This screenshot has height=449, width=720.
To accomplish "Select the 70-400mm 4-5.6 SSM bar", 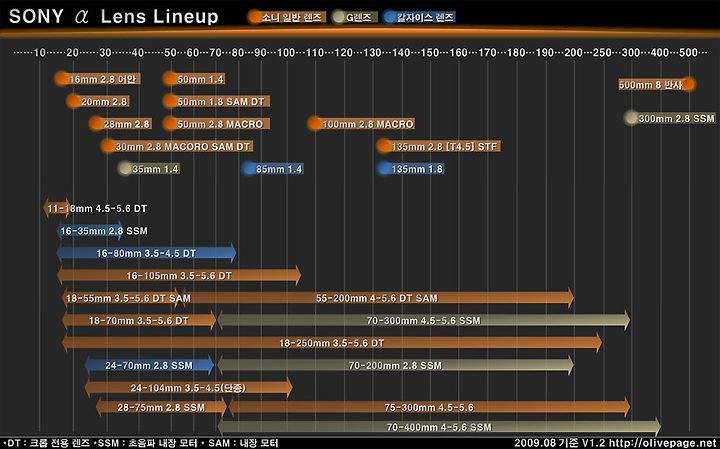I will click(x=439, y=427).
